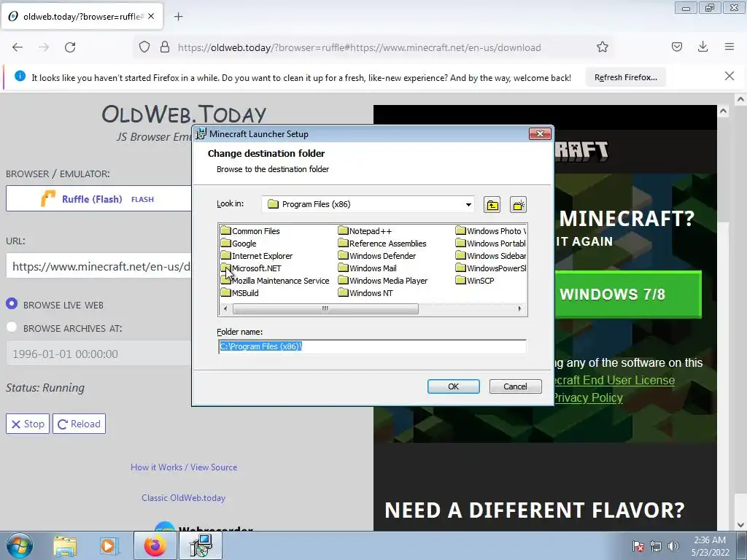Open the taskbar clock and date
The width and height of the screenshot is (747, 560).
pyautogui.click(x=710, y=546)
